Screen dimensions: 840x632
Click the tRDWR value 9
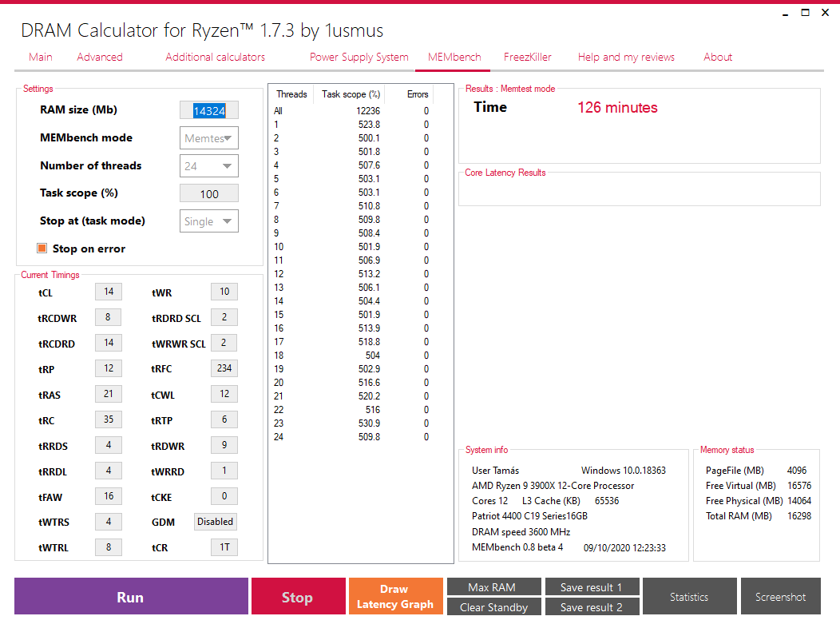[224, 445]
